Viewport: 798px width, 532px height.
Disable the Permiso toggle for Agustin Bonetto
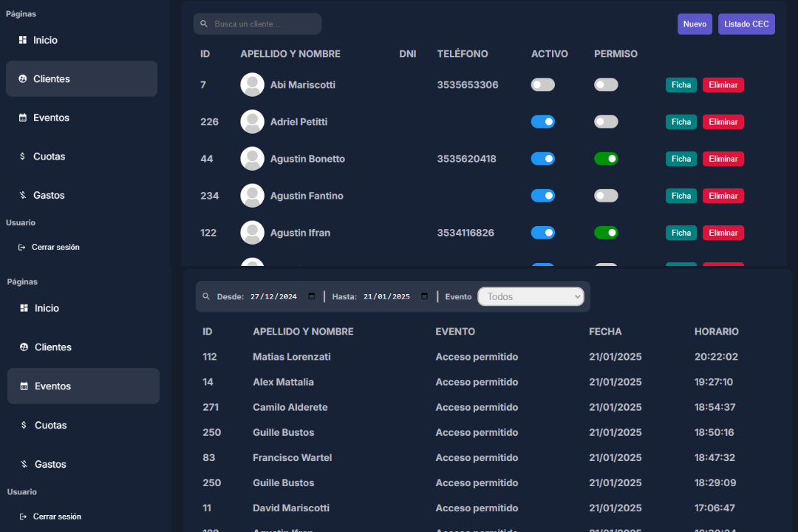[x=606, y=159]
